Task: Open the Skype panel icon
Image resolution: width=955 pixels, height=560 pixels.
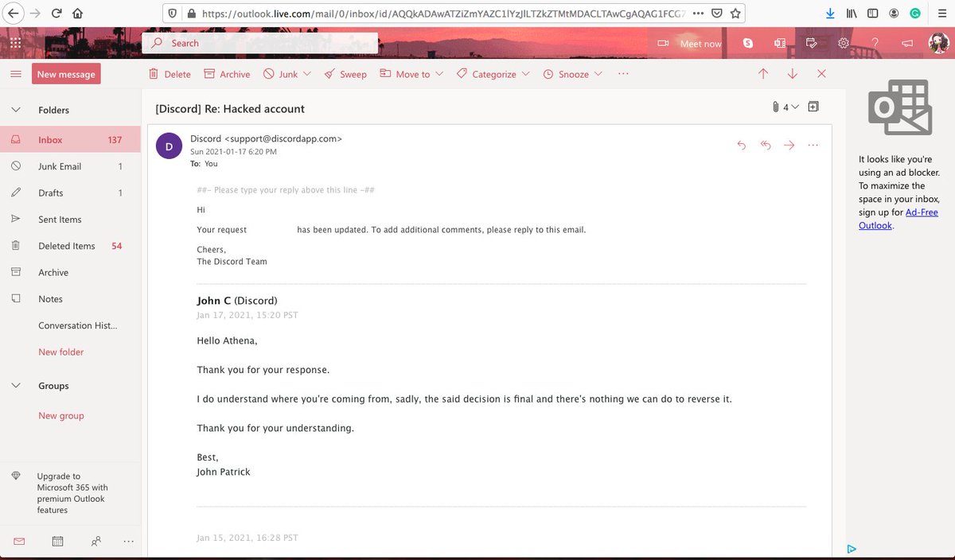Action: (748, 43)
